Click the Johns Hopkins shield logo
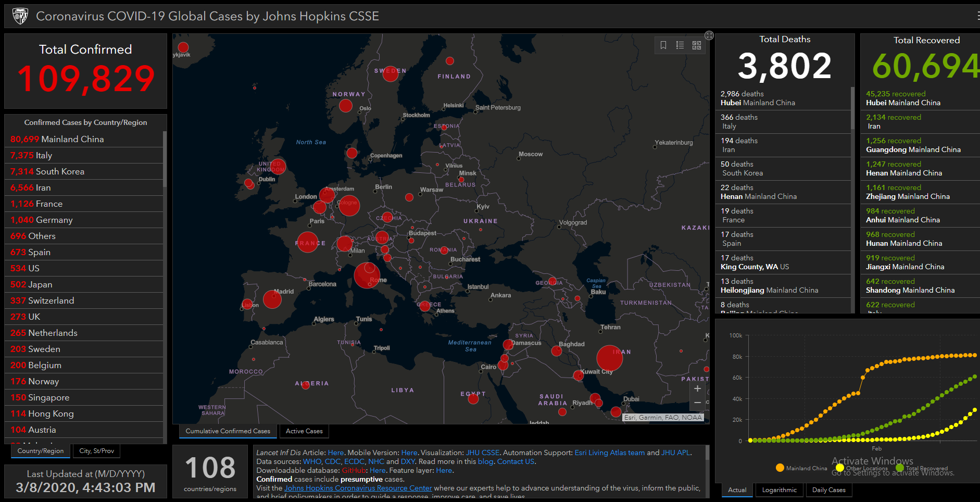Screen dimensions: 980x502 tap(20, 16)
